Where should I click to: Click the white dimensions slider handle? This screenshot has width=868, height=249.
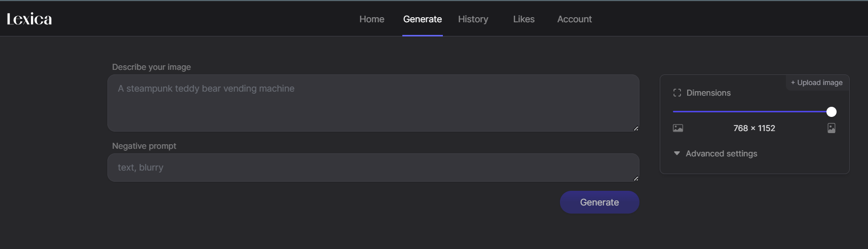click(832, 112)
